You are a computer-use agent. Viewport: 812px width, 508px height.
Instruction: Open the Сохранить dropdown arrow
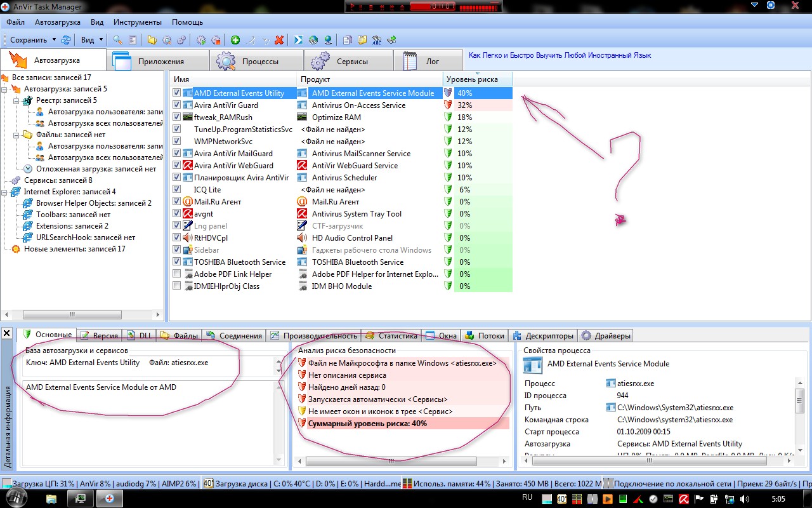(x=54, y=39)
